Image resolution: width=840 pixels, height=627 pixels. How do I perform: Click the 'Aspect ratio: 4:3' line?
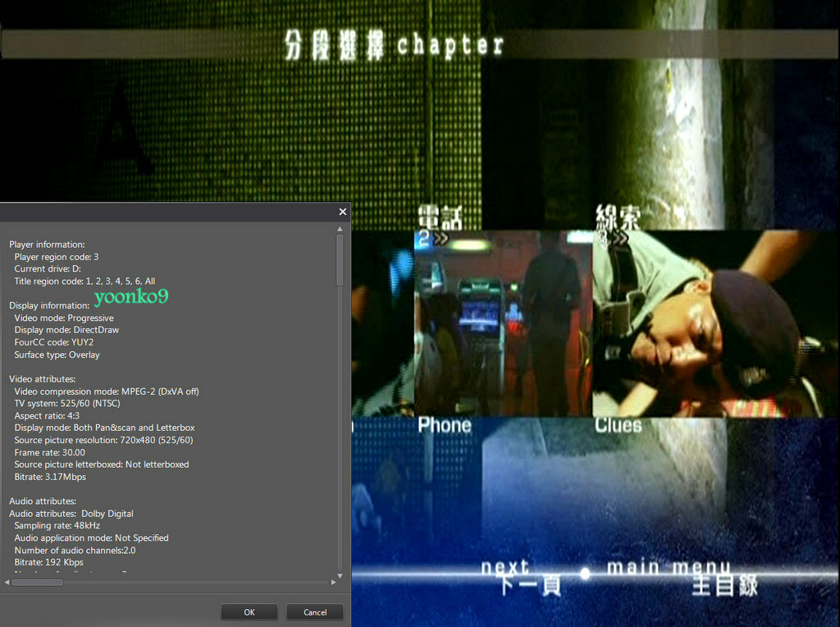[x=47, y=416]
